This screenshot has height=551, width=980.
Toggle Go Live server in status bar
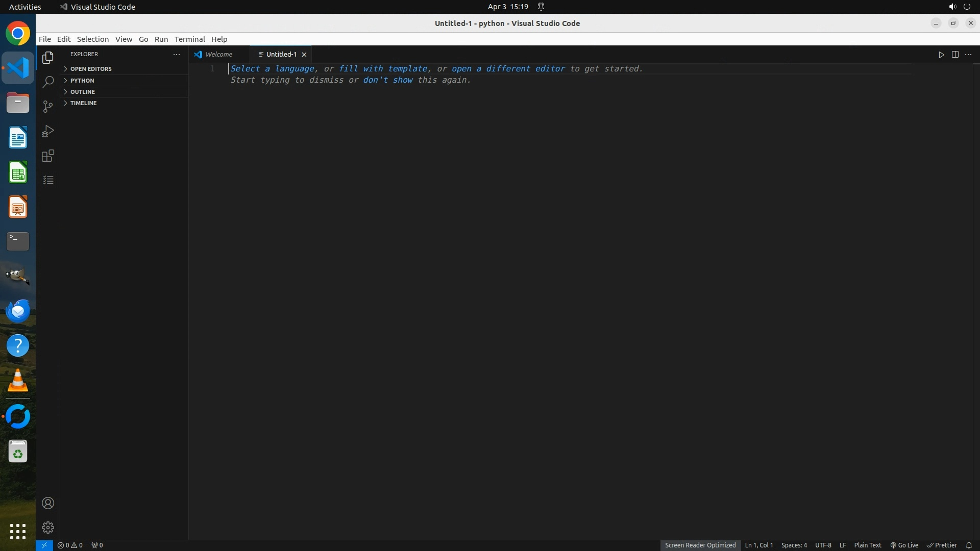[x=904, y=545]
